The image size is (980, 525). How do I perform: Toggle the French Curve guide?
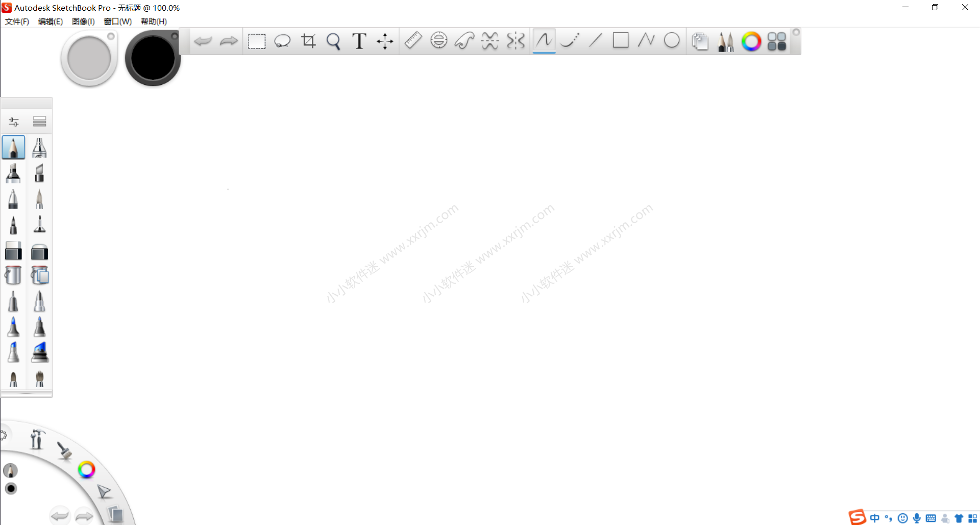464,40
